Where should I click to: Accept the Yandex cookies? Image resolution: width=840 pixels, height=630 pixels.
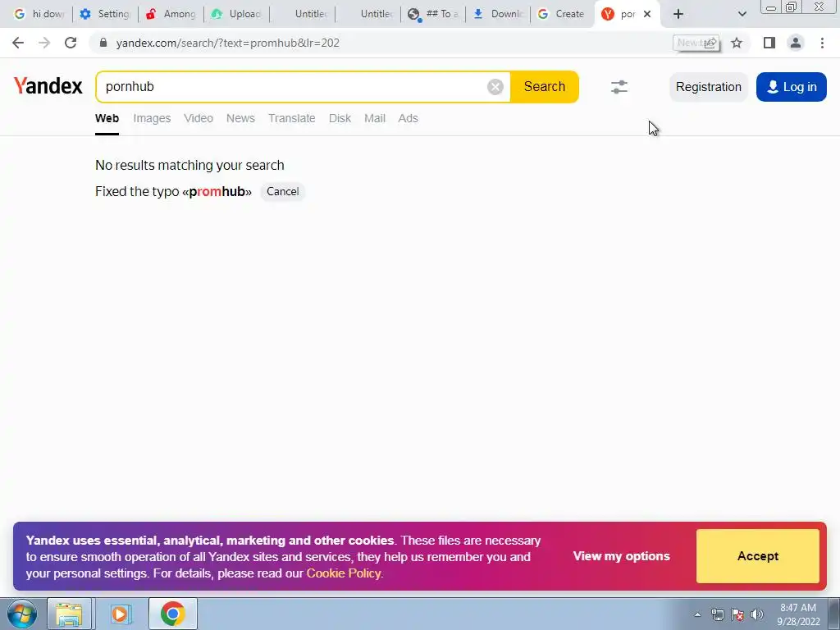pyautogui.click(x=757, y=556)
